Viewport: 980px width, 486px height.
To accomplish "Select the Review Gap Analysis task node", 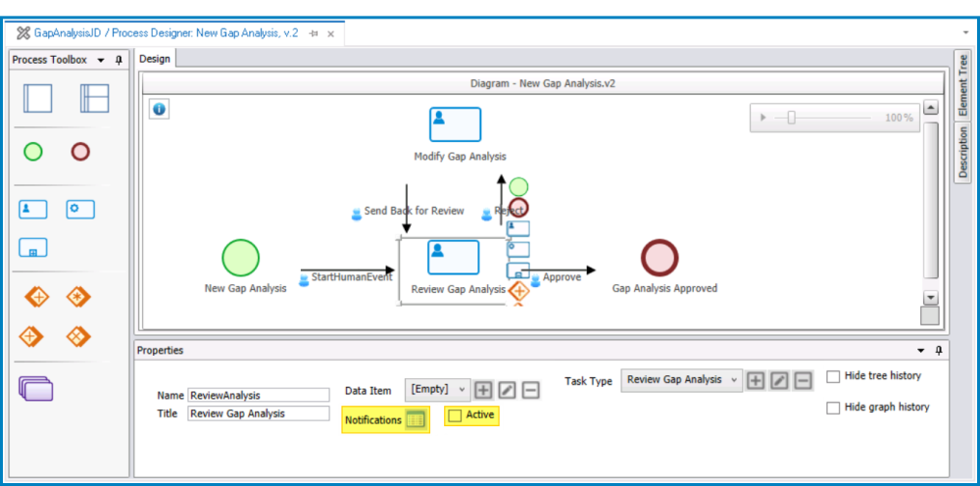I will pos(454,258).
